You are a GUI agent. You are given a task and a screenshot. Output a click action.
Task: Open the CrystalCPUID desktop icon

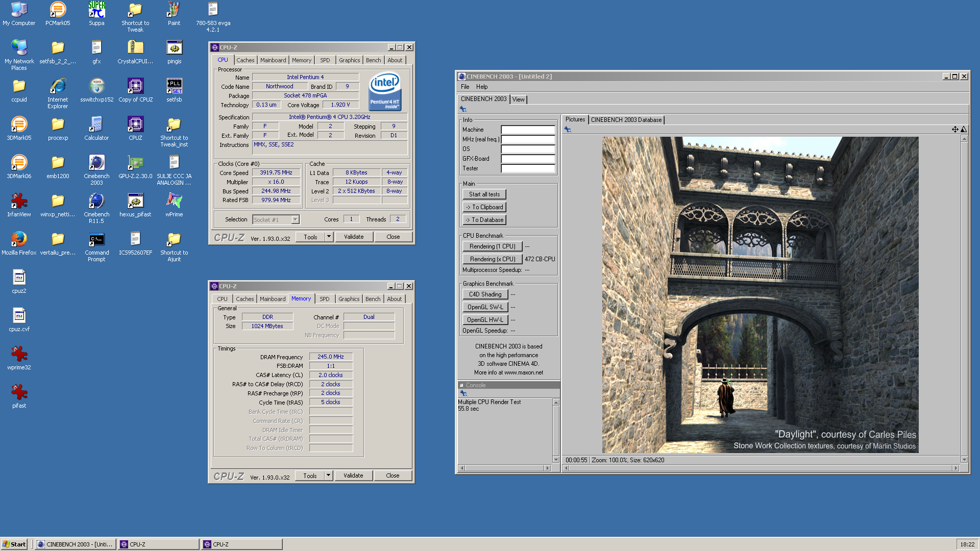tap(135, 52)
